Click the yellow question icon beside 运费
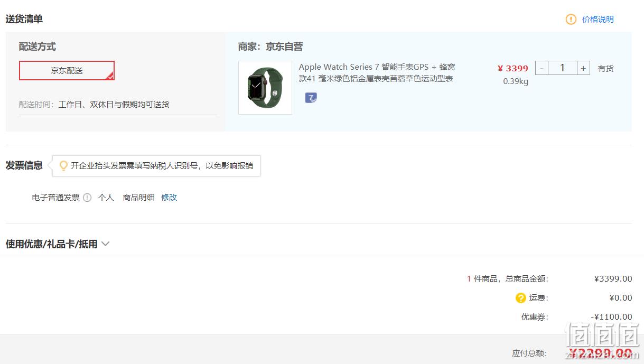Viewport: 644px width, 364px height. 521,298
